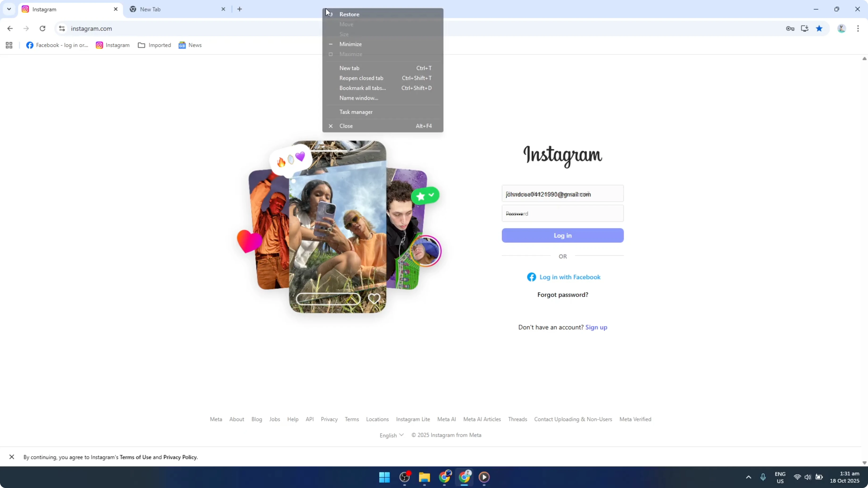Click the email username input field

tap(562, 194)
